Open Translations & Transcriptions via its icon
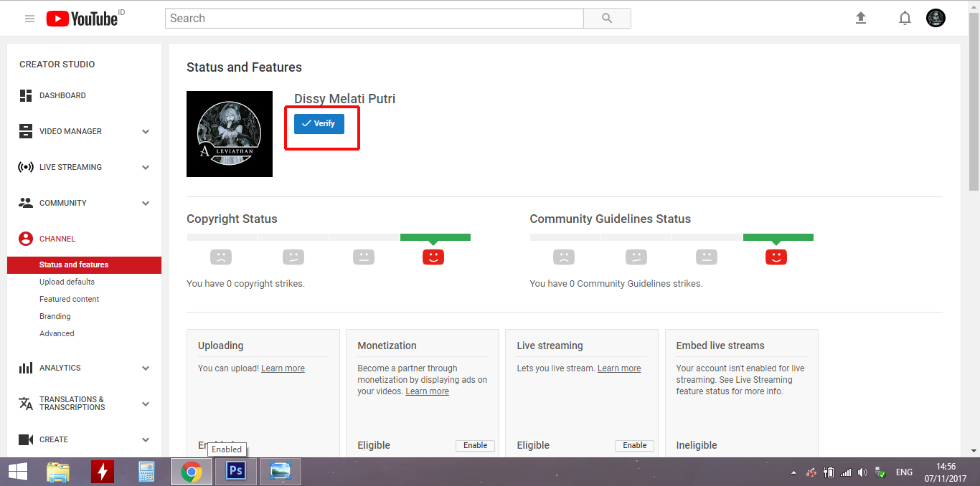This screenshot has width=980, height=486. [24, 404]
